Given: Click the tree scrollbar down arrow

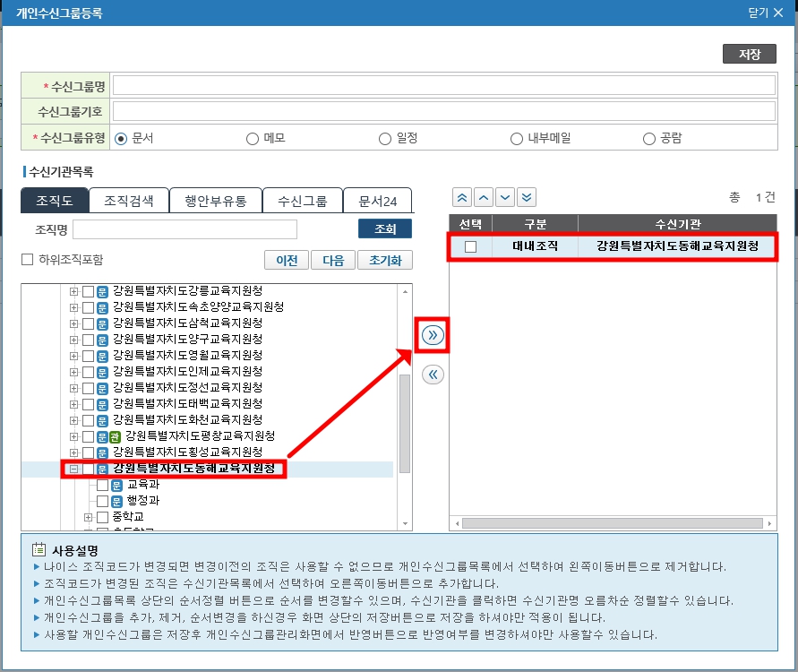Looking at the screenshot, I should 405,524.
